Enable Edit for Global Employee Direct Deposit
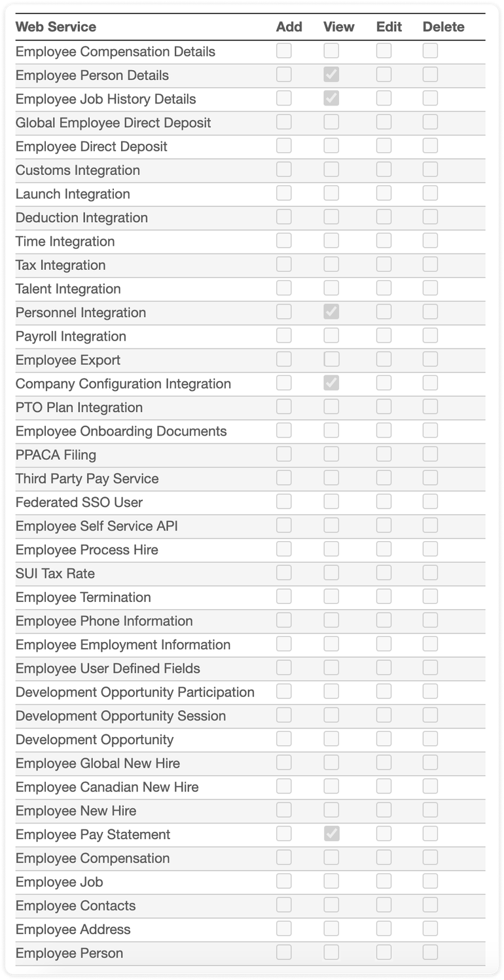The width and height of the screenshot is (504, 980). 384,122
